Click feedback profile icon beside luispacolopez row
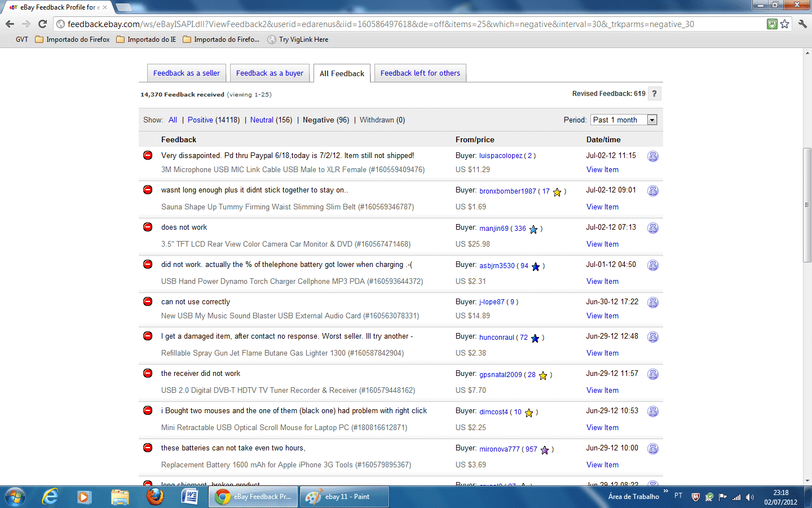The width and height of the screenshot is (812, 508). tap(652, 156)
